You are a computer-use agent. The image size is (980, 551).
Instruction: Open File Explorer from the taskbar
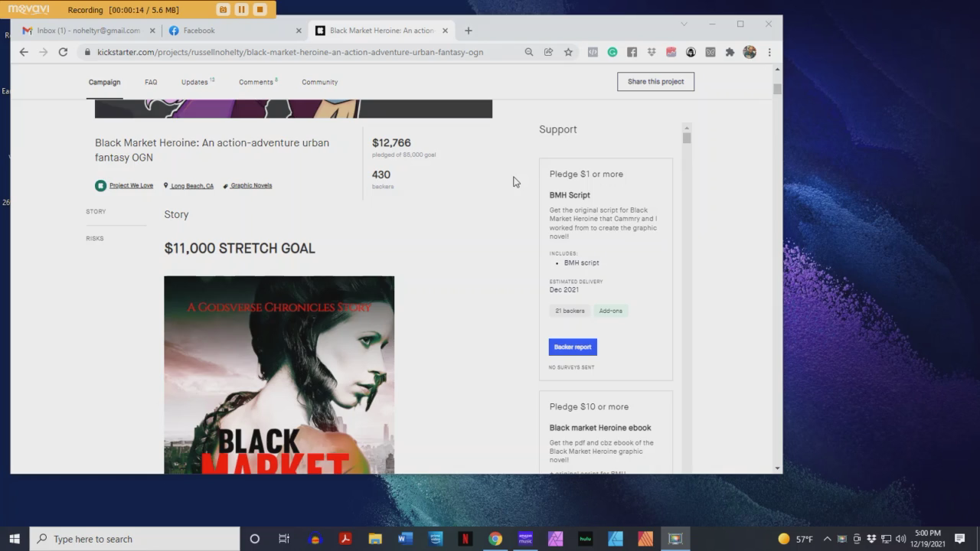[375, 539]
